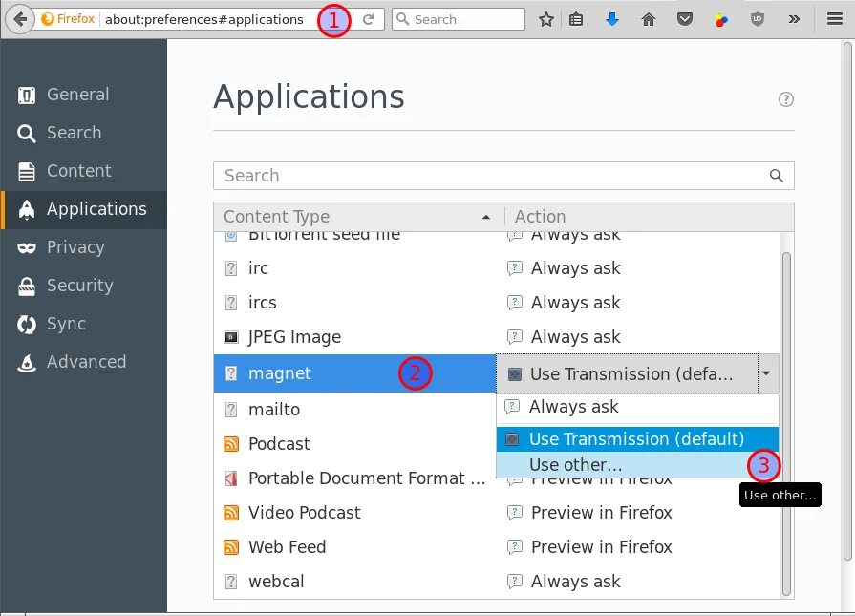This screenshot has height=616, width=855.
Task: Show more toolbar items chevron
Action: coord(794,20)
